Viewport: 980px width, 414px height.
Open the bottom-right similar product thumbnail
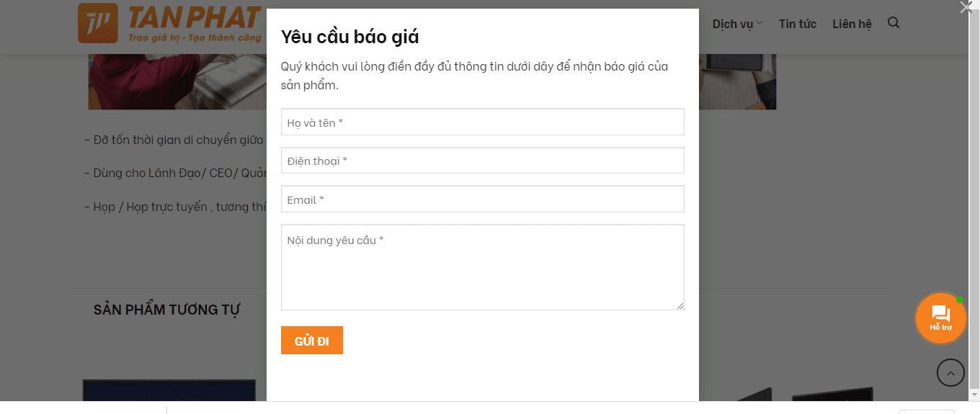tap(832, 394)
